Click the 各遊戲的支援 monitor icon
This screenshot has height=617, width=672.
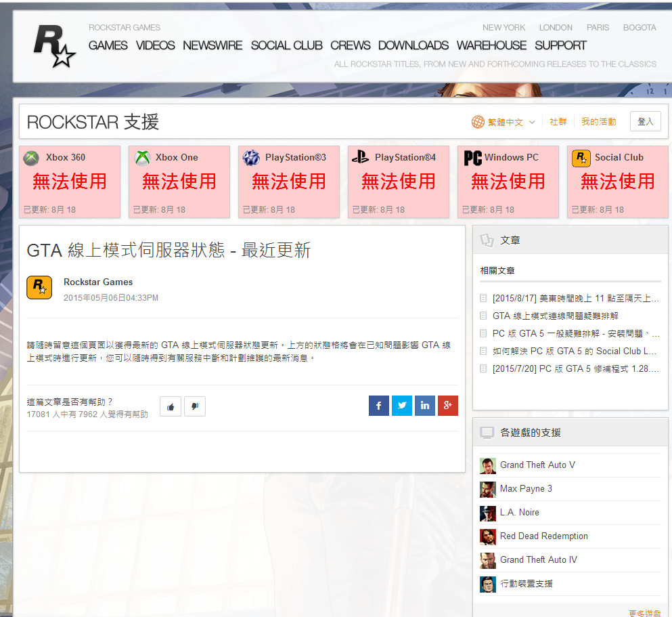click(x=487, y=433)
